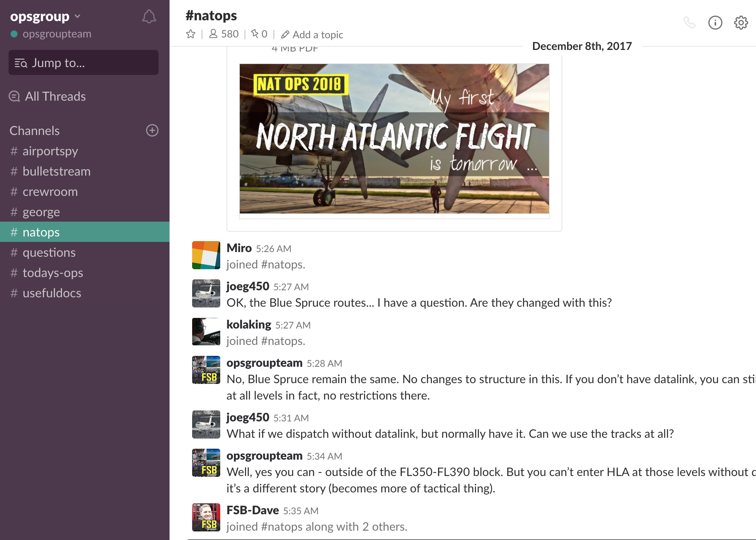The width and height of the screenshot is (756, 540).
Task: Click the Jump to search box
Action: pos(83,62)
